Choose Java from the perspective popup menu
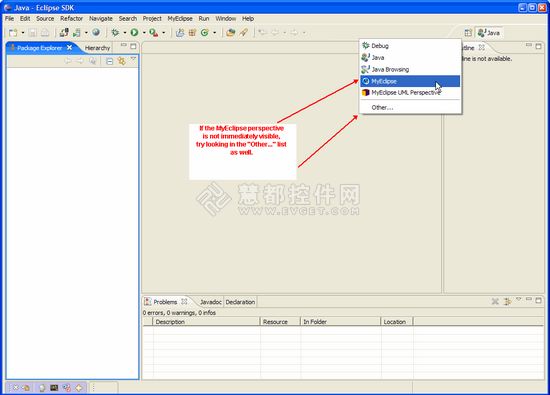Image resolution: width=550 pixels, height=395 pixels. point(410,58)
